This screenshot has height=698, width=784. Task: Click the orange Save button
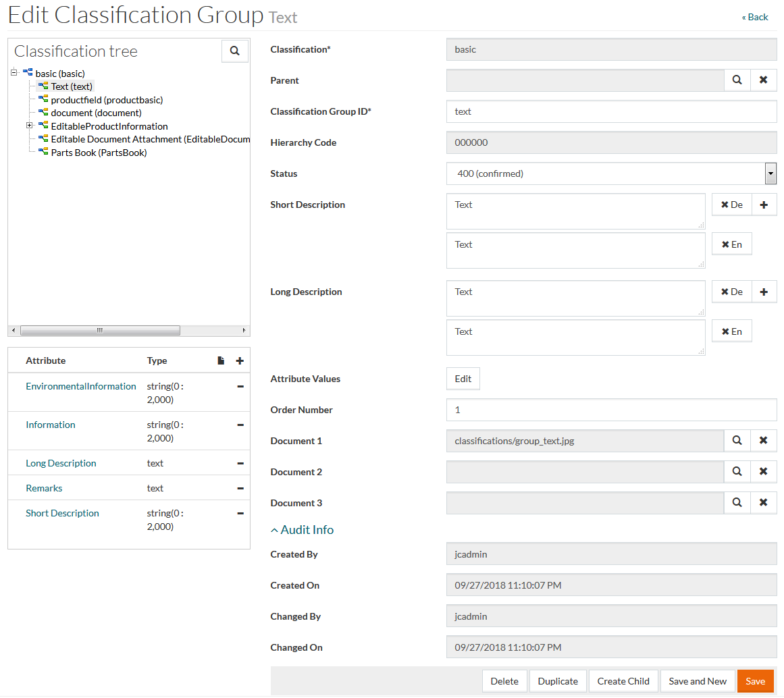[755, 681]
